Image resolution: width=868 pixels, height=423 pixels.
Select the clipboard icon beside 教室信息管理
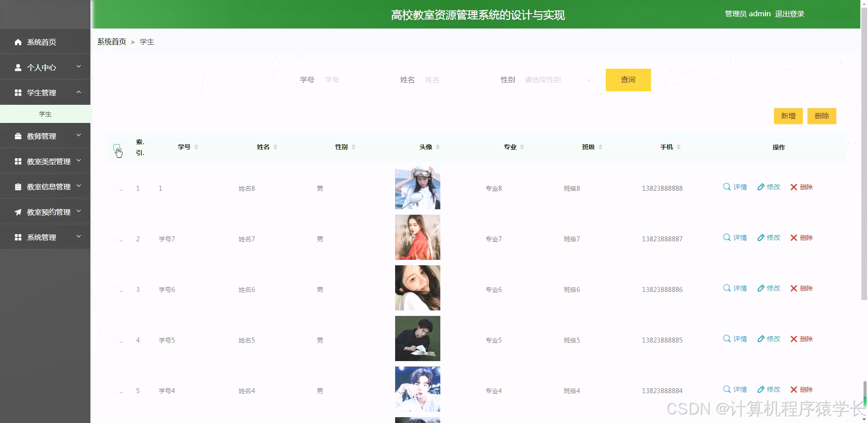click(x=18, y=186)
